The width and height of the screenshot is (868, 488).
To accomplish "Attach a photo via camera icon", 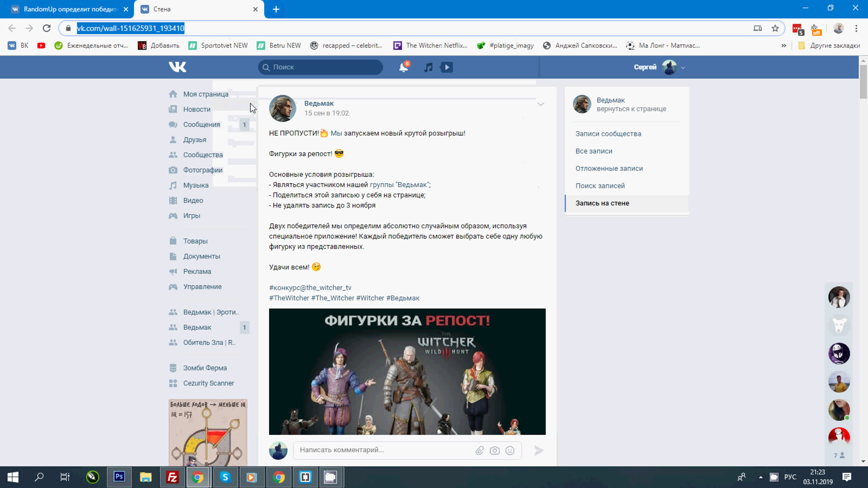I will click(x=495, y=450).
